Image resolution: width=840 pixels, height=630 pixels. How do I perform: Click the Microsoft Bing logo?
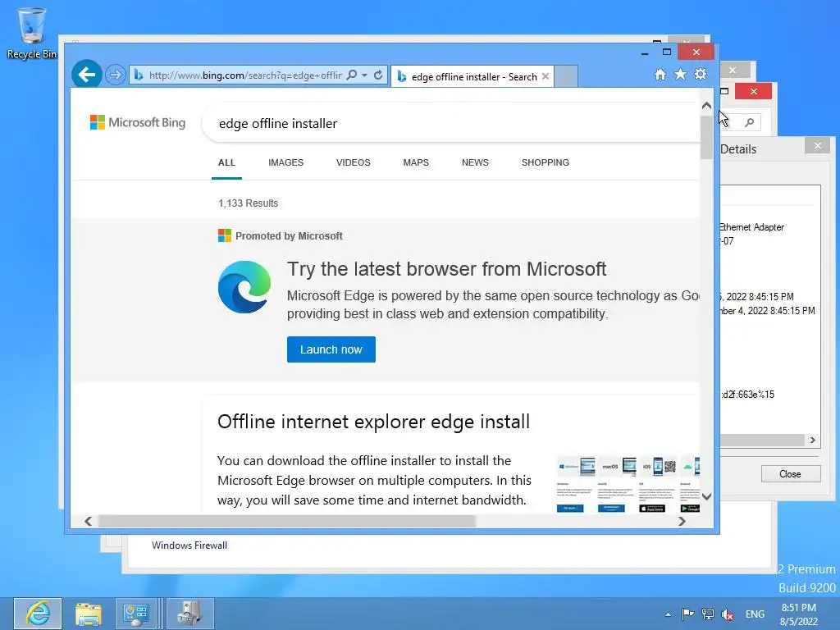[138, 123]
